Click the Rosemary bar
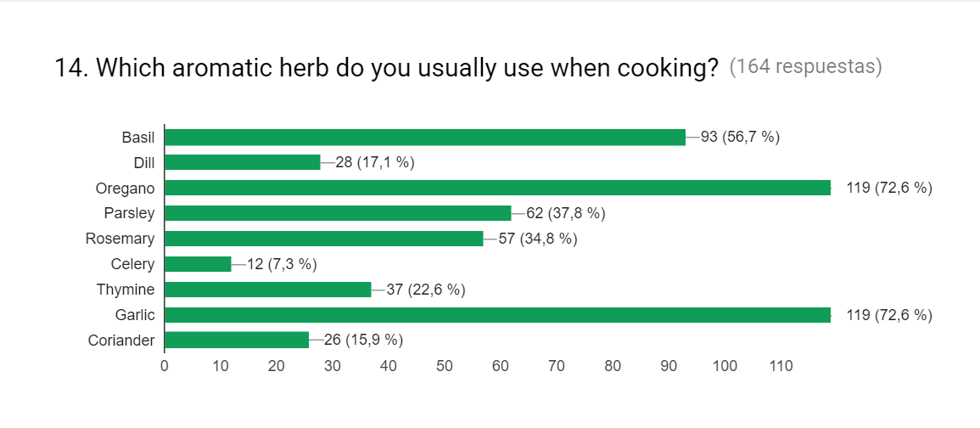The height and width of the screenshot is (428, 980). (x=323, y=239)
